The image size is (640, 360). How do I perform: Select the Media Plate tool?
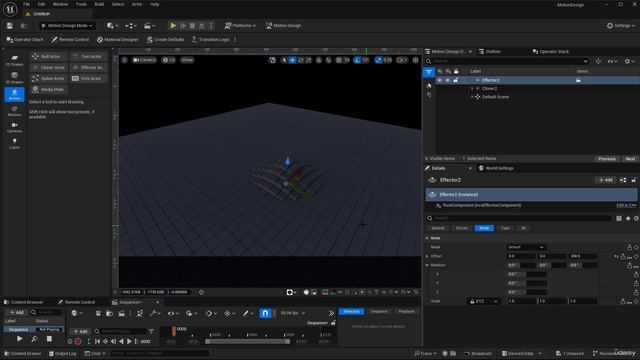tap(48, 89)
